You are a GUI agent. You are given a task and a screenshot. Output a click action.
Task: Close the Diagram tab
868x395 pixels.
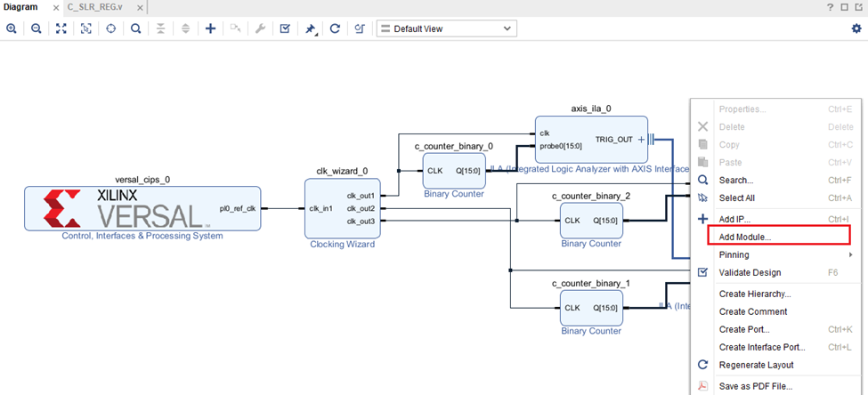(56, 6)
